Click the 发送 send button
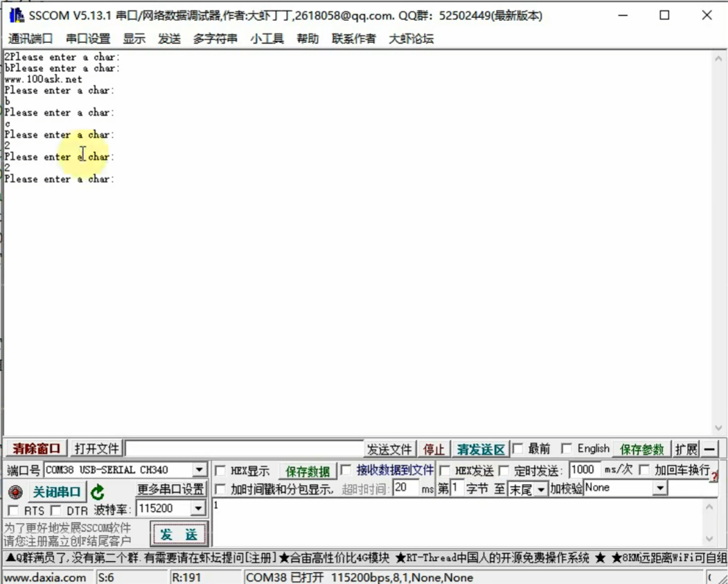 [179, 534]
